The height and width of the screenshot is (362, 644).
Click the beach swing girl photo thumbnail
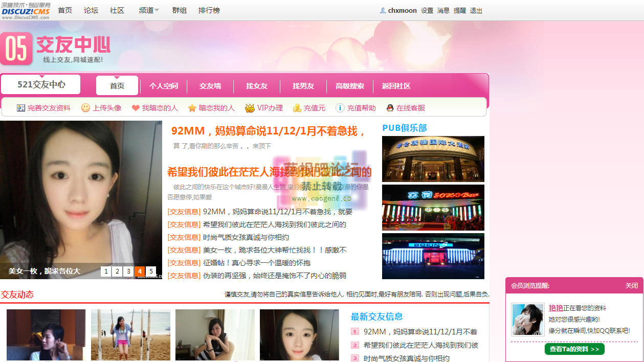click(130, 335)
